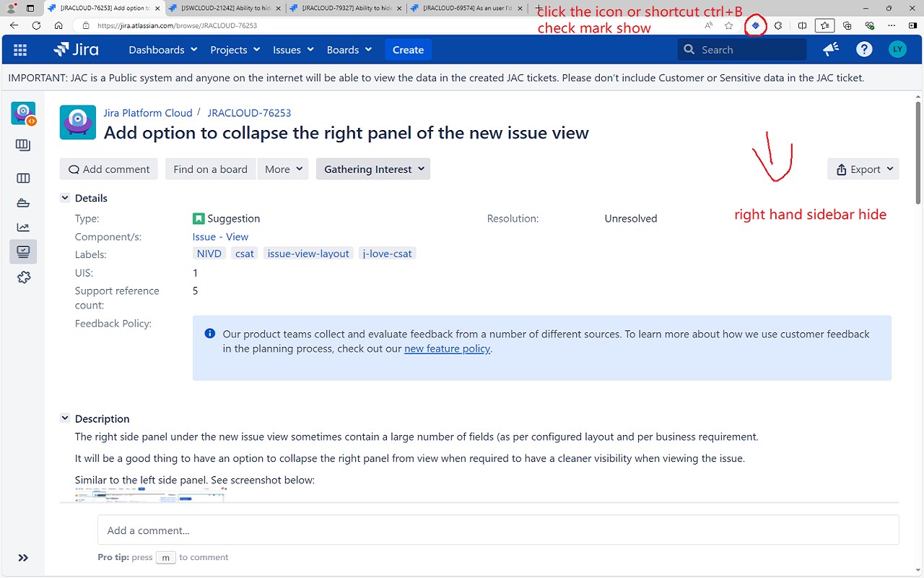Screen dimensions: 924x578
Task: Click the Create button
Action: tap(408, 50)
